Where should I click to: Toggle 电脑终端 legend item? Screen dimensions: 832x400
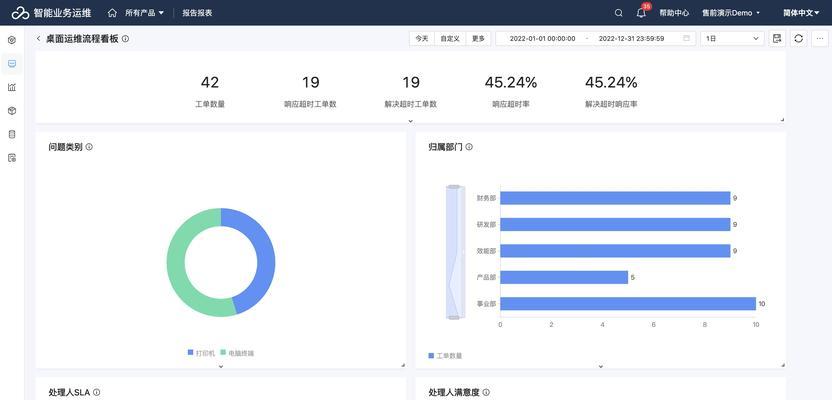pos(237,353)
